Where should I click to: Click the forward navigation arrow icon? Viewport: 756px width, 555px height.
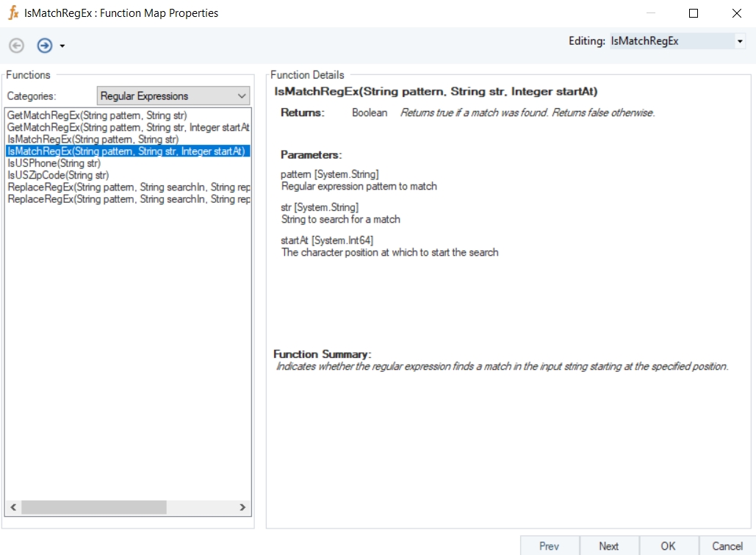click(45, 46)
